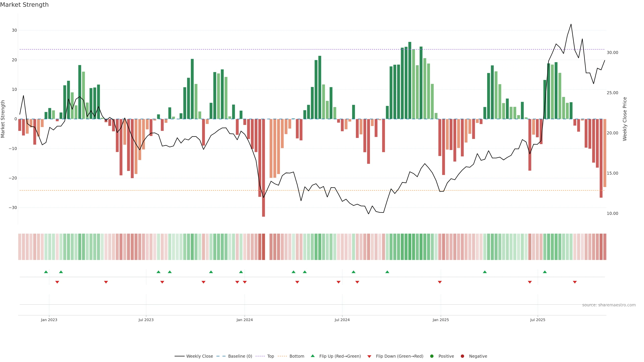
Task: Click the source: sharemaestro.com text
Action: click(x=609, y=305)
